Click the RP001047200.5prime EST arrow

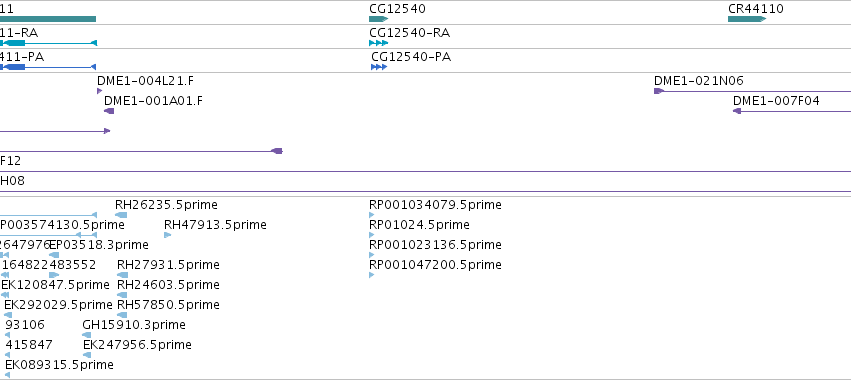pyautogui.click(x=372, y=275)
